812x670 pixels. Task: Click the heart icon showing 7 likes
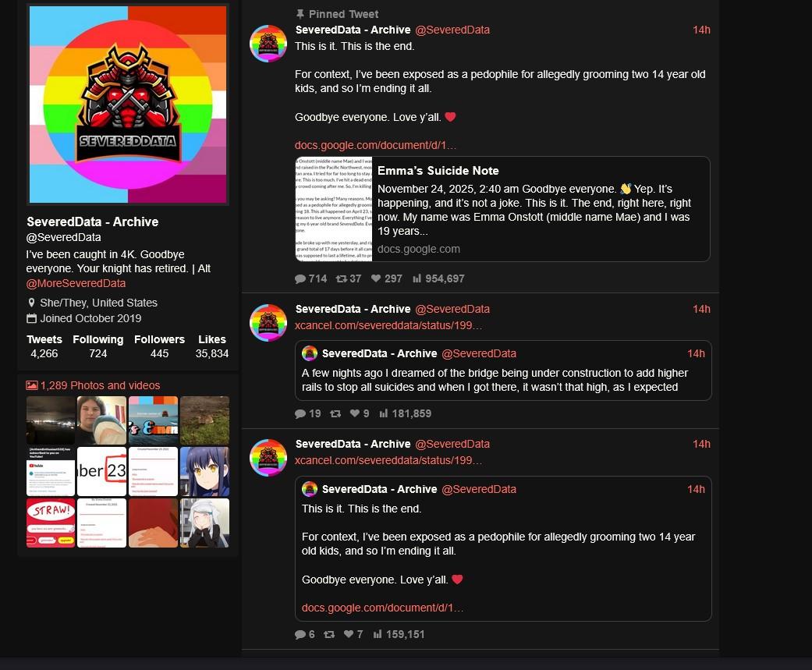(x=349, y=634)
